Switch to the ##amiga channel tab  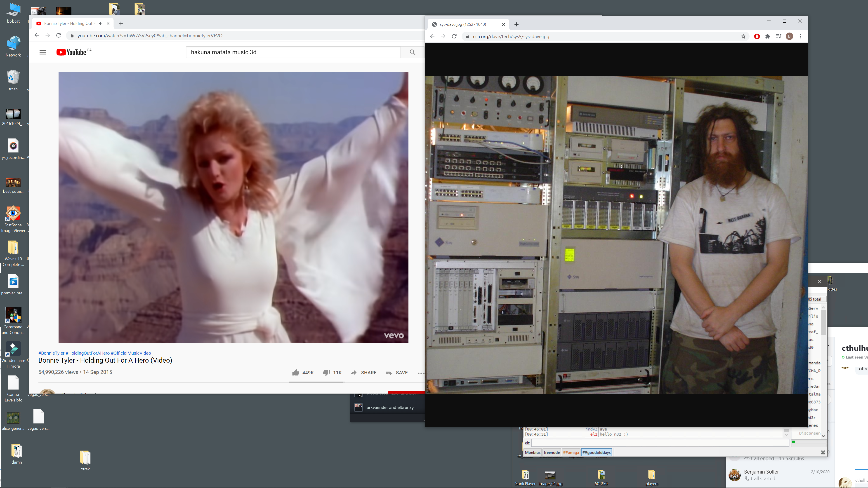571,452
